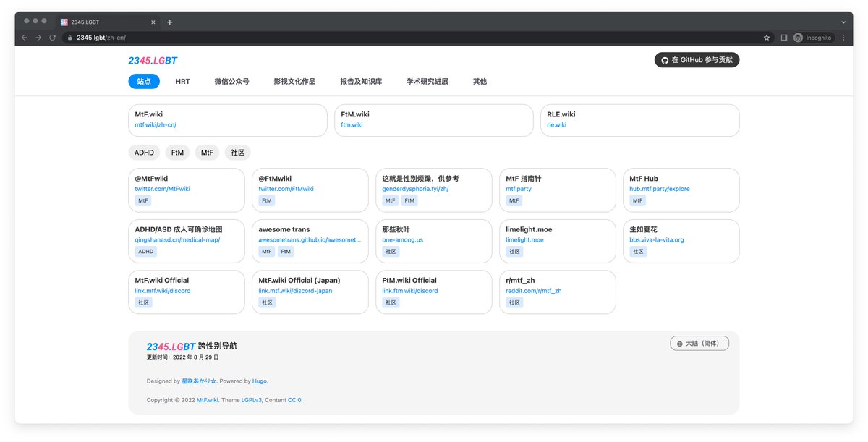Image resolution: width=868 pixels, height=442 pixels.
Task: Open the FtM.wiki Official card
Action: click(434, 292)
